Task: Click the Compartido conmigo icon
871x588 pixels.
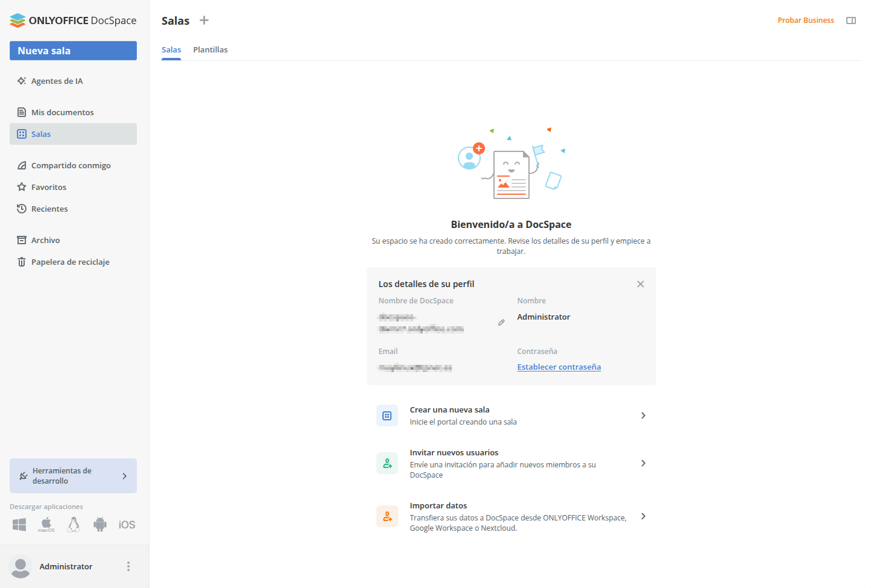Action: (22, 165)
